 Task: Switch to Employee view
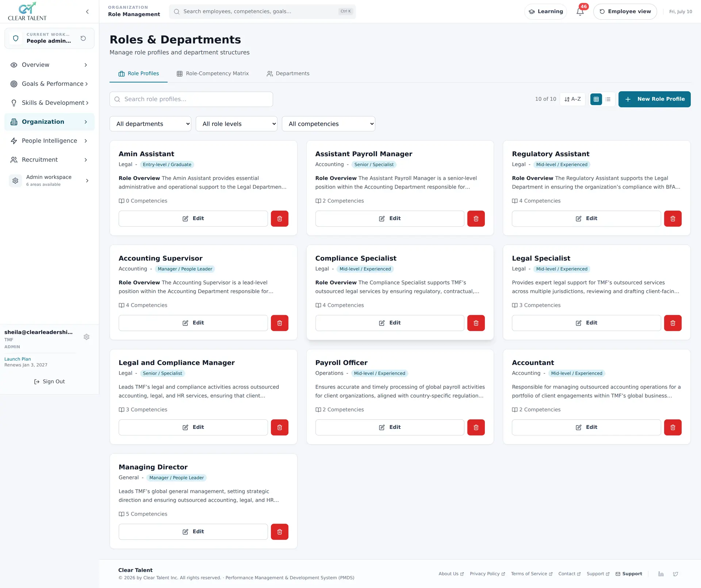pyautogui.click(x=625, y=12)
